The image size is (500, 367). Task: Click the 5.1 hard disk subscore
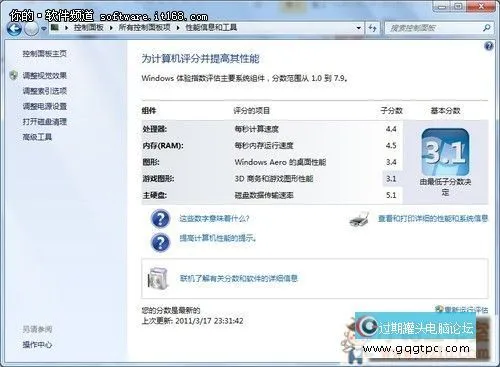click(x=391, y=195)
